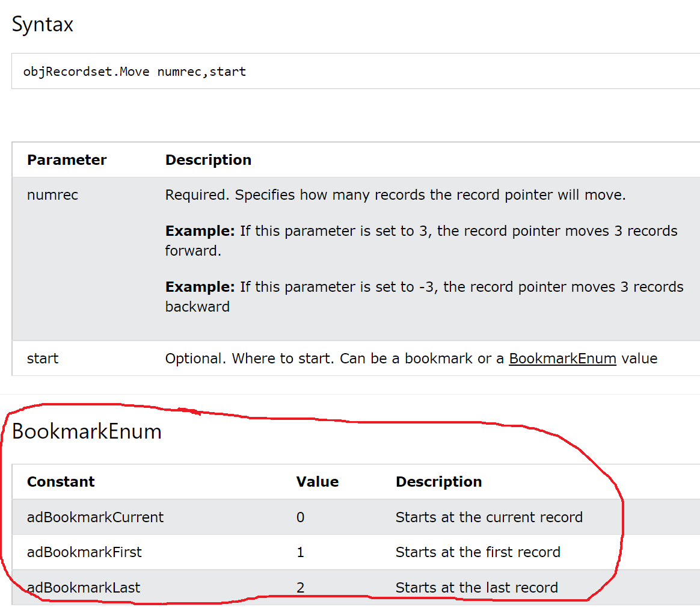This screenshot has width=700, height=607.
Task: Select the numrec parameter cell
Action: pyautogui.click(x=52, y=195)
